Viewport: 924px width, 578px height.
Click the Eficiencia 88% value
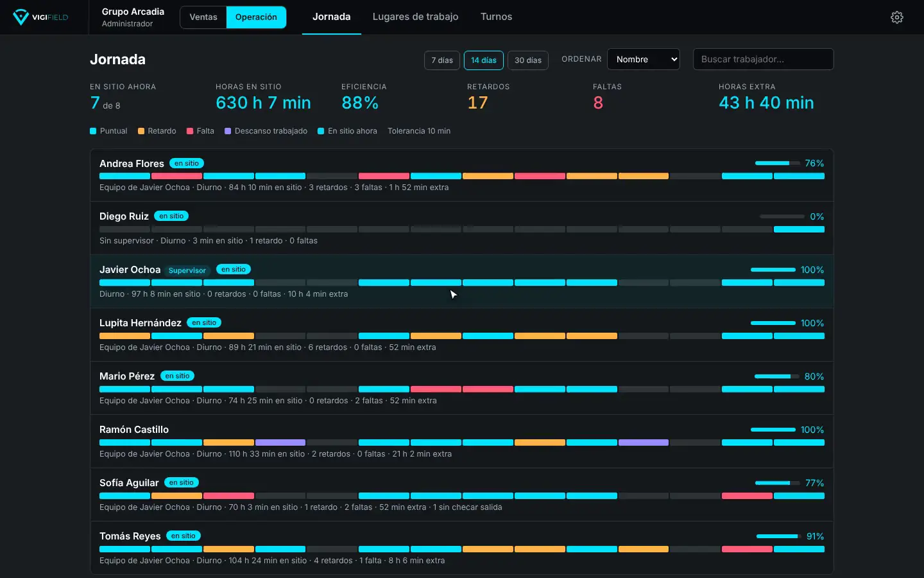coord(360,103)
